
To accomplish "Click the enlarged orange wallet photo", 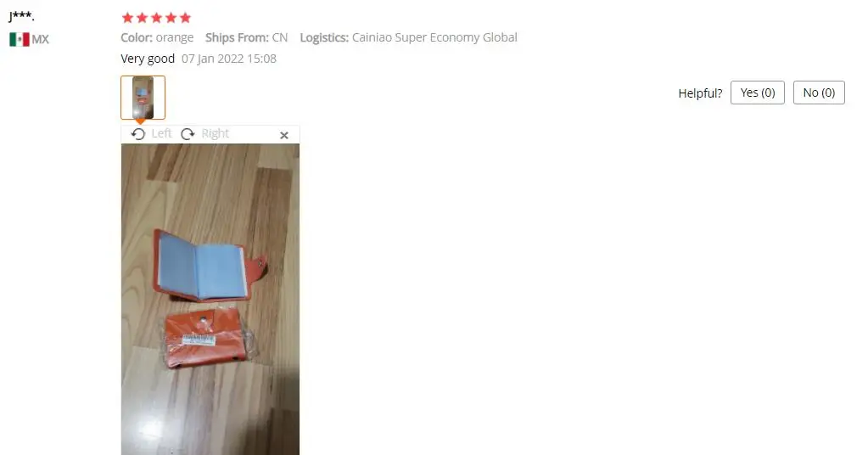I will point(210,299).
